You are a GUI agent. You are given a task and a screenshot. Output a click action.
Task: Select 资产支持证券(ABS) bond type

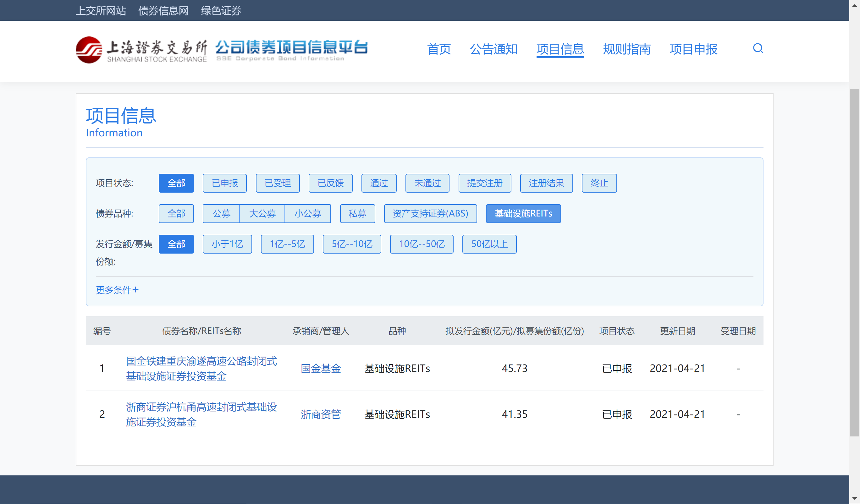coord(430,214)
